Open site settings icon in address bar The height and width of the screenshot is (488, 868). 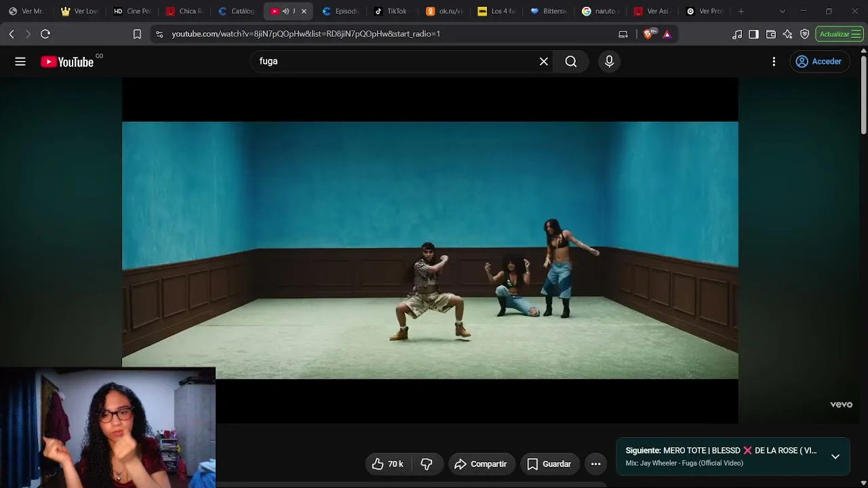tap(159, 34)
